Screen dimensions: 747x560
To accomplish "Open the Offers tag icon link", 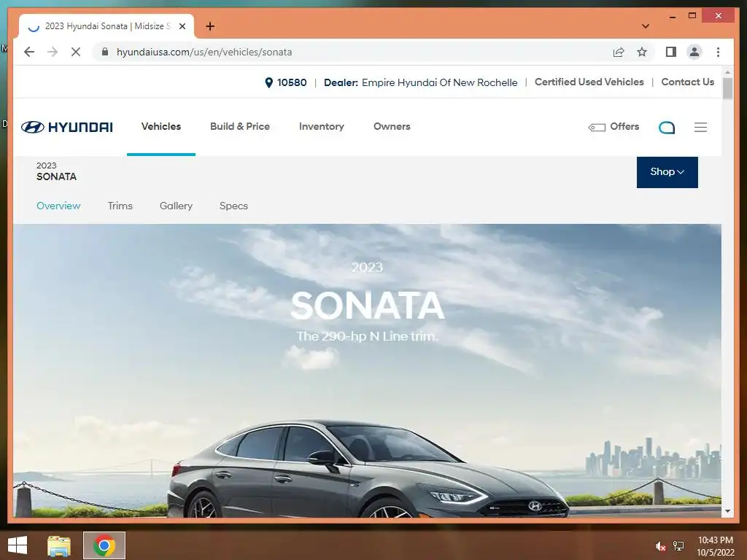I will (x=614, y=127).
